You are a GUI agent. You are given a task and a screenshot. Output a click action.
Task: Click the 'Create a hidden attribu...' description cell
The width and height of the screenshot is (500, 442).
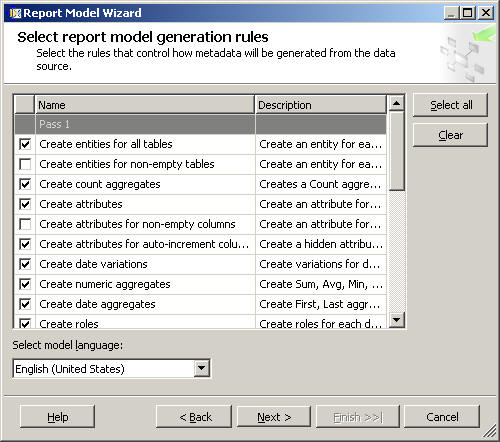(x=321, y=244)
